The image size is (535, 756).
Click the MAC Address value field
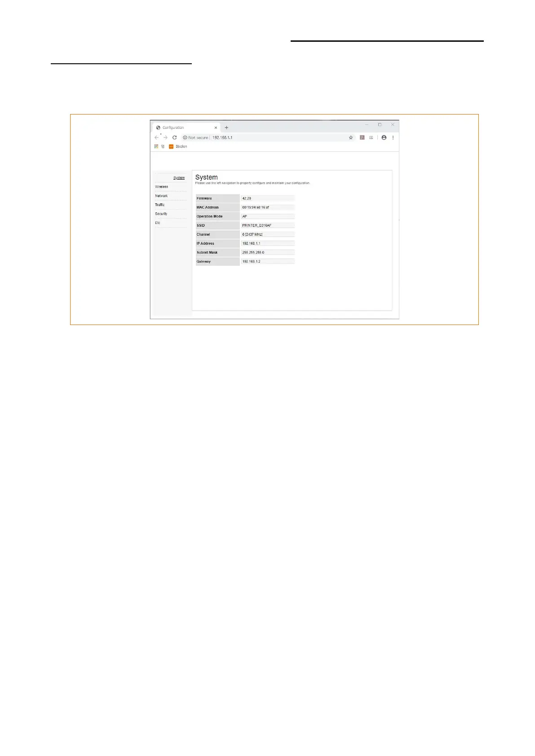(x=268, y=207)
